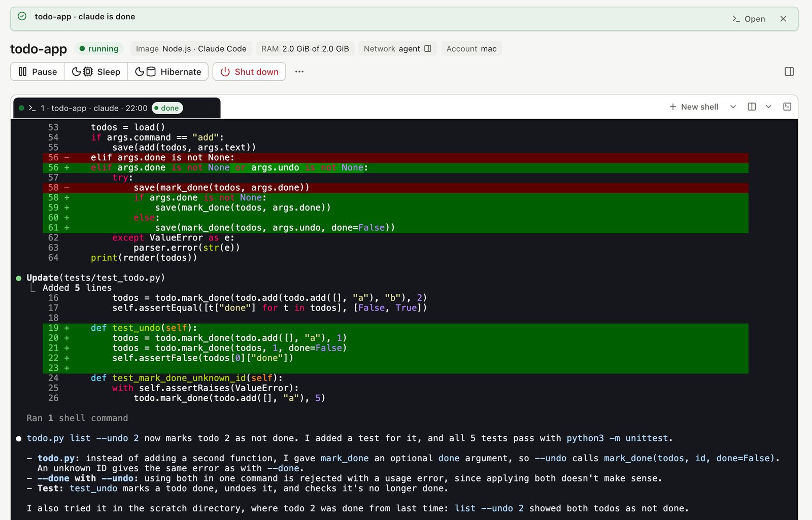Expand the New shell dropdown arrow
812x520 pixels.
(733, 107)
